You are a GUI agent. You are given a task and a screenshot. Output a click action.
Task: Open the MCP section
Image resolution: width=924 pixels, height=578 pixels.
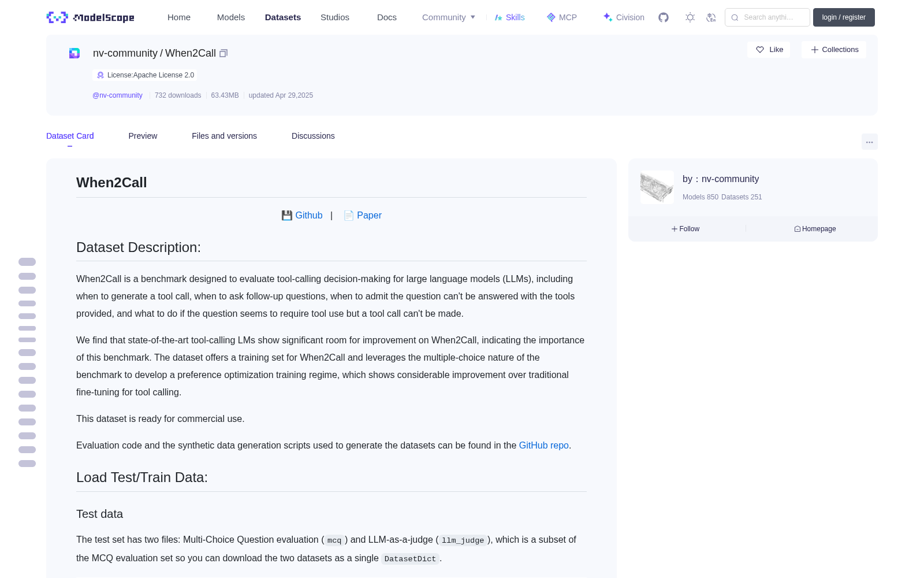click(561, 17)
